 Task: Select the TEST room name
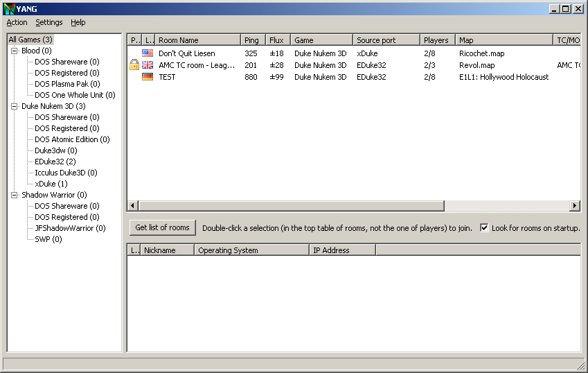tap(167, 77)
